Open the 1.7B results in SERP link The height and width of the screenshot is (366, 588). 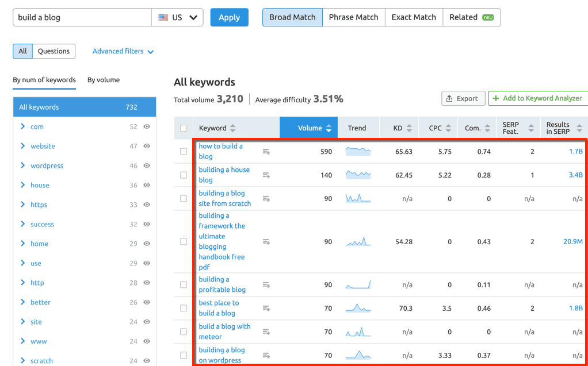[x=576, y=151]
